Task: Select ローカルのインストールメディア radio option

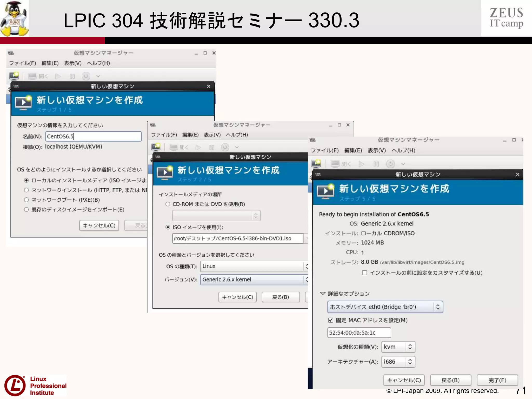Action: [x=26, y=180]
